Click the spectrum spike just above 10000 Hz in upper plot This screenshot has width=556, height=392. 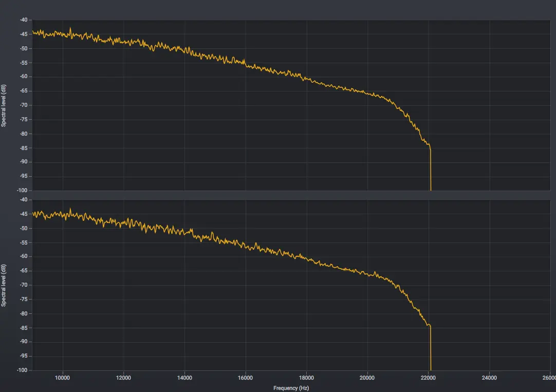tap(70, 29)
